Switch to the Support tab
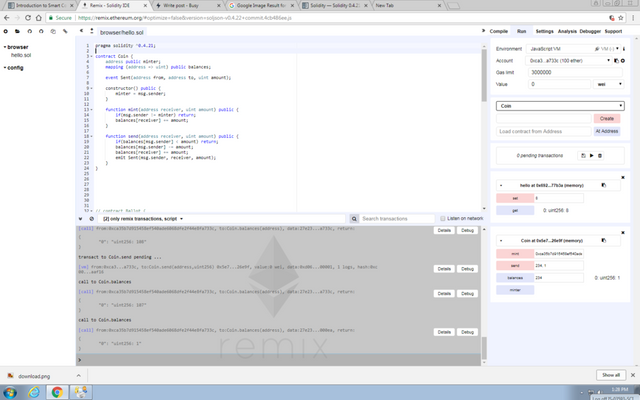This screenshot has width=640, height=400. pyautogui.click(x=613, y=31)
